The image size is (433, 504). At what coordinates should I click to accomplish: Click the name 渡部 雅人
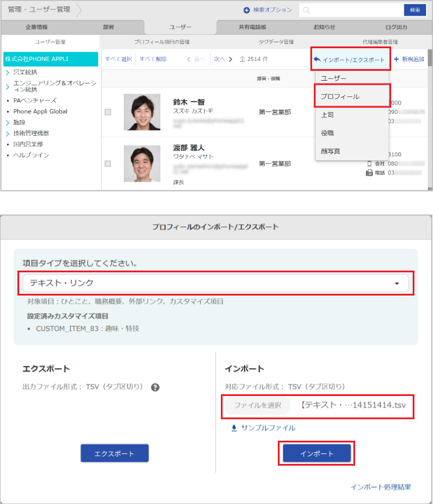(188, 148)
